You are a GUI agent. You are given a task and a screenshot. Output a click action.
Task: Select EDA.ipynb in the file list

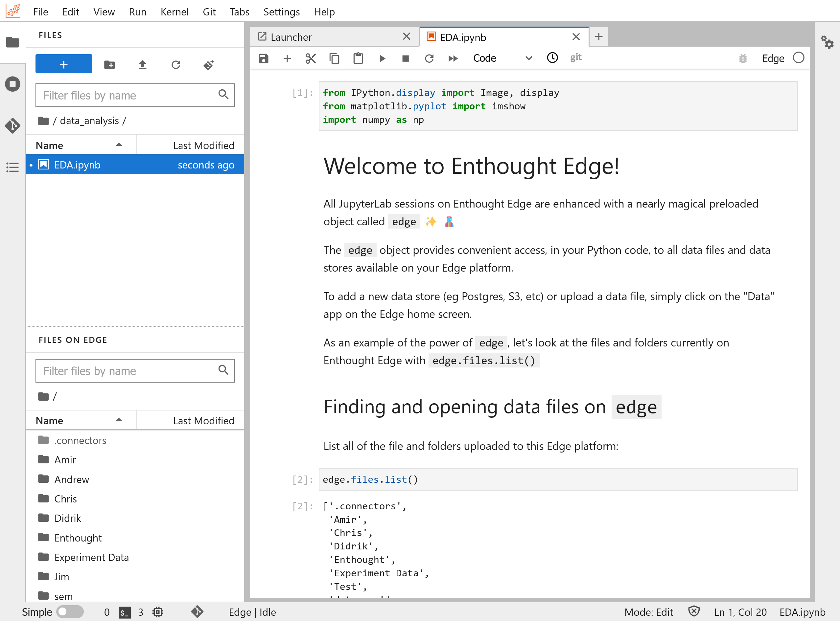pyautogui.click(x=135, y=165)
